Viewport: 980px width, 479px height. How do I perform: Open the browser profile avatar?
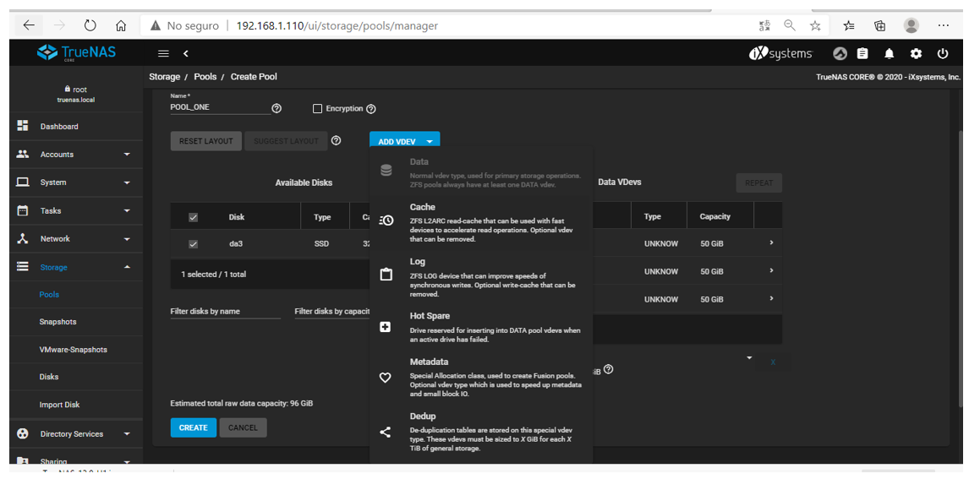click(x=912, y=25)
